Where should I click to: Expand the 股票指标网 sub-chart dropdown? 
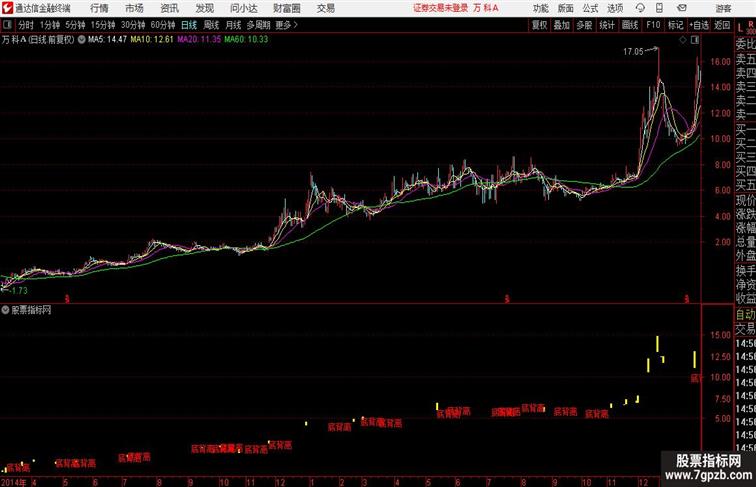(x=5, y=310)
